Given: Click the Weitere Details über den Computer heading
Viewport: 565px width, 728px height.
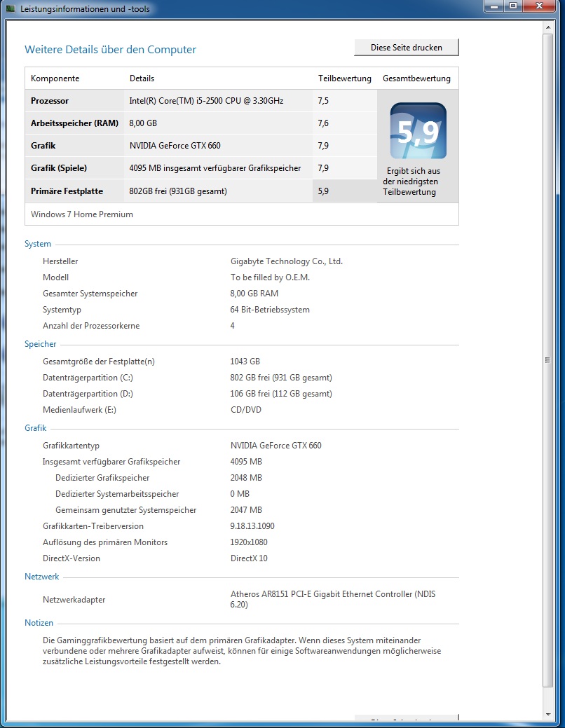Looking at the screenshot, I should (111, 49).
